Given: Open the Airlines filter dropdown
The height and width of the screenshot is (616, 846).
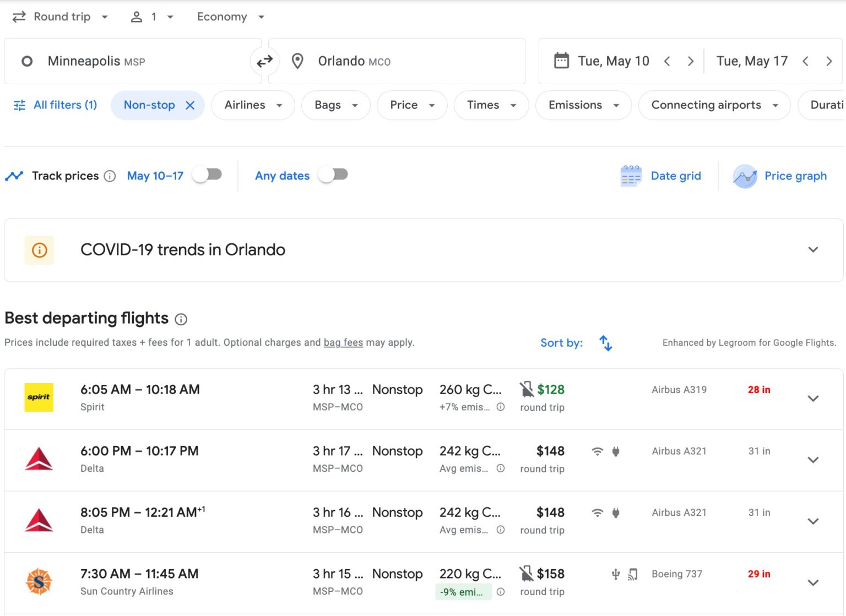Looking at the screenshot, I should pos(253,105).
